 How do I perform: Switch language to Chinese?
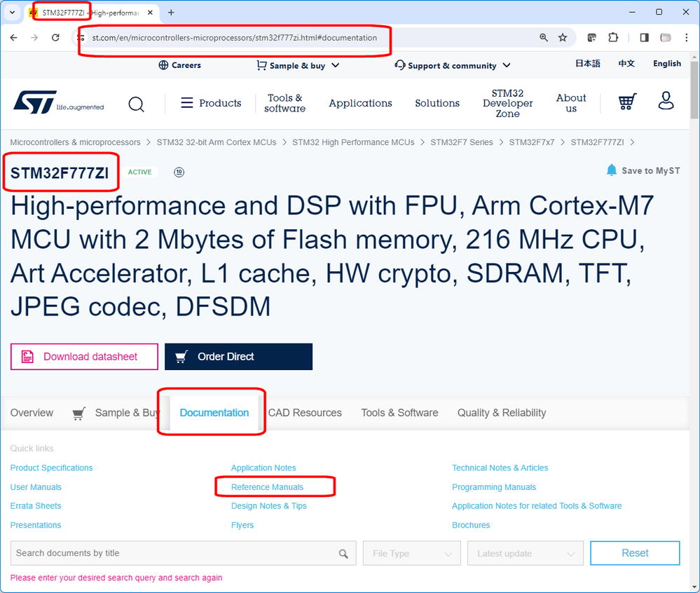[x=626, y=63]
